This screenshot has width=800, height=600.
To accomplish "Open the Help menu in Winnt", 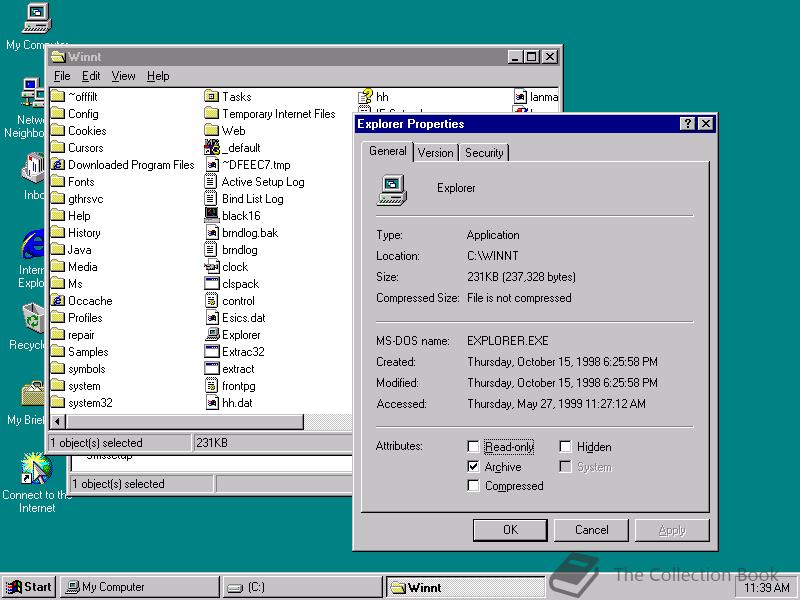I will click(158, 76).
